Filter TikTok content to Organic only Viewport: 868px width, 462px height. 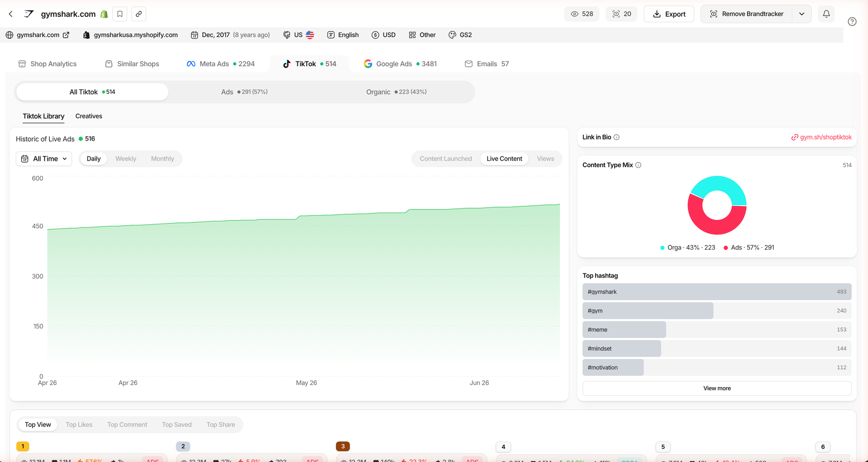coord(396,92)
